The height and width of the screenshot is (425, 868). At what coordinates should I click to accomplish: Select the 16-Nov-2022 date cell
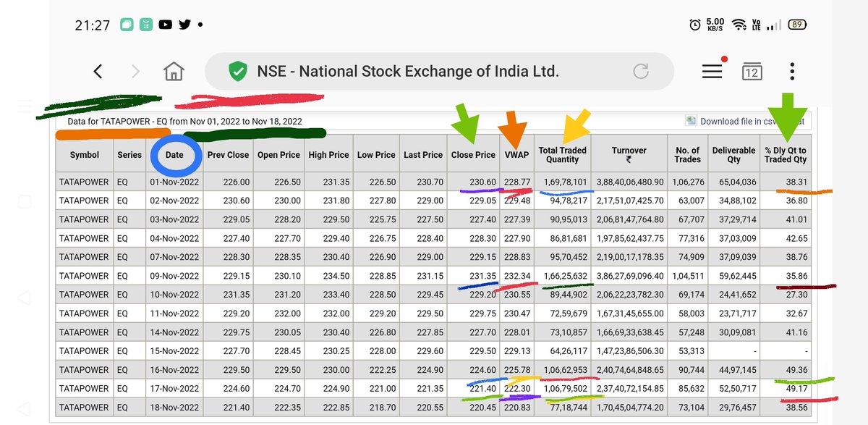click(x=174, y=370)
